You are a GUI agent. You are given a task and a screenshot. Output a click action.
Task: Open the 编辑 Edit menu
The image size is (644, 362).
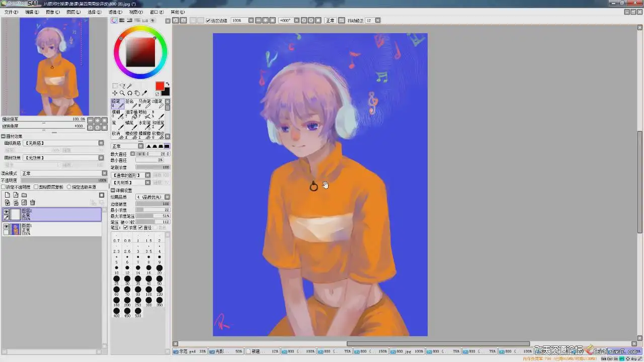(x=32, y=12)
